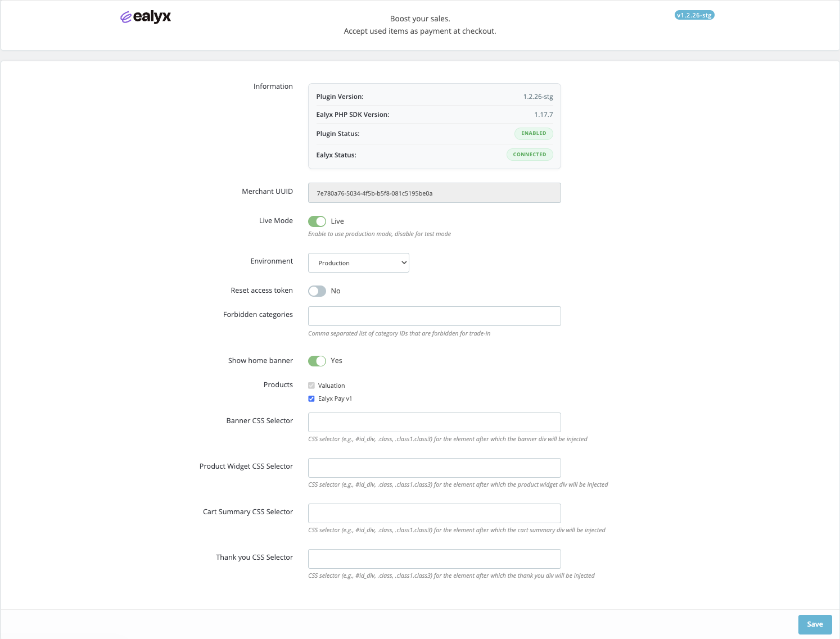840x639 pixels.
Task: Select the Thank you CSS Selector field
Action: (434, 559)
